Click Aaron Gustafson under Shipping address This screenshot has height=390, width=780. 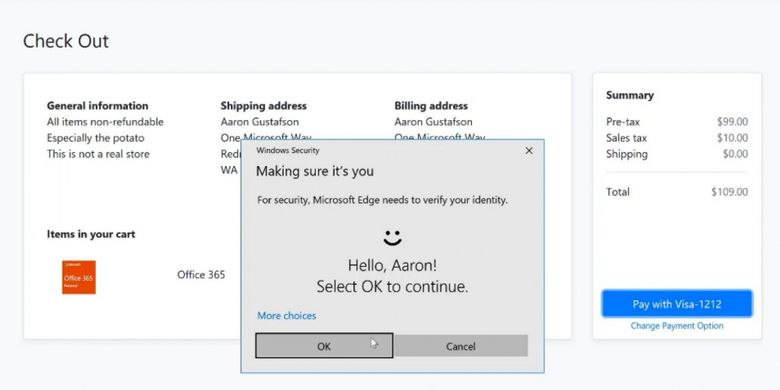pyautogui.click(x=260, y=122)
